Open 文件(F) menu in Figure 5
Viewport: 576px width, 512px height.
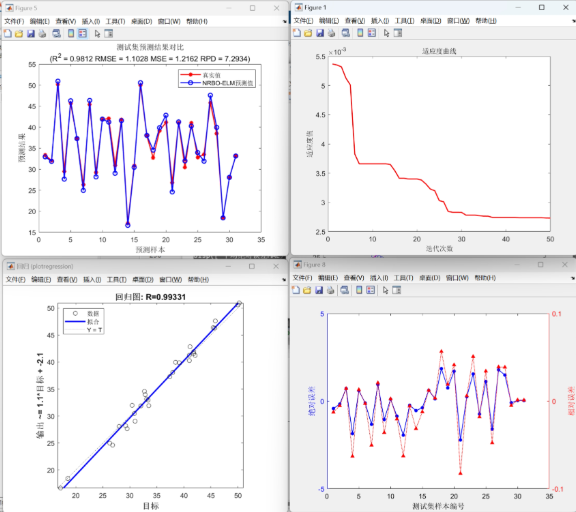pyautogui.click(x=14, y=21)
